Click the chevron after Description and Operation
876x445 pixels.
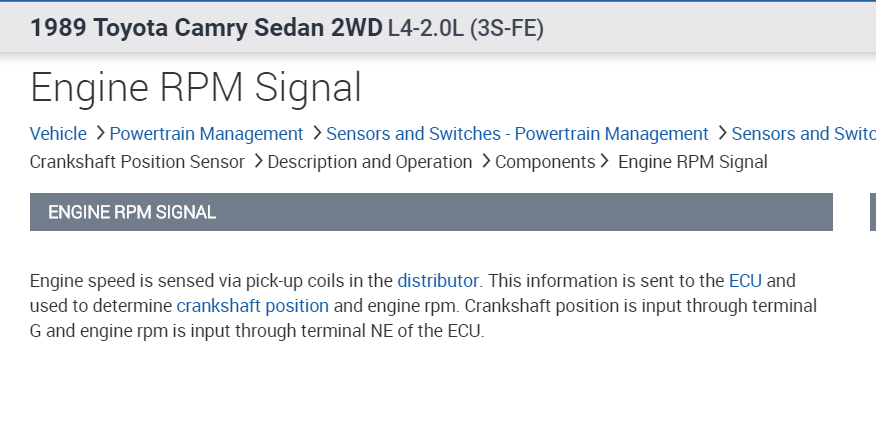(x=485, y=162)
